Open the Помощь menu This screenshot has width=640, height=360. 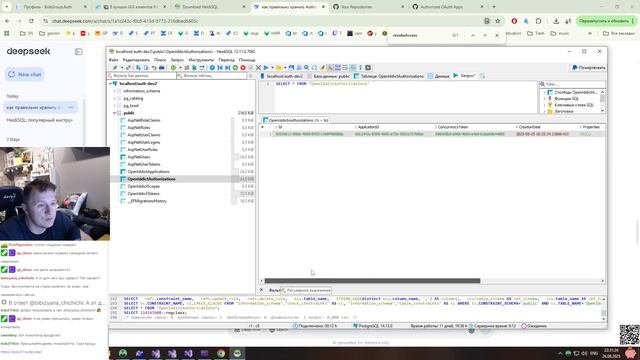coord(247,60)
